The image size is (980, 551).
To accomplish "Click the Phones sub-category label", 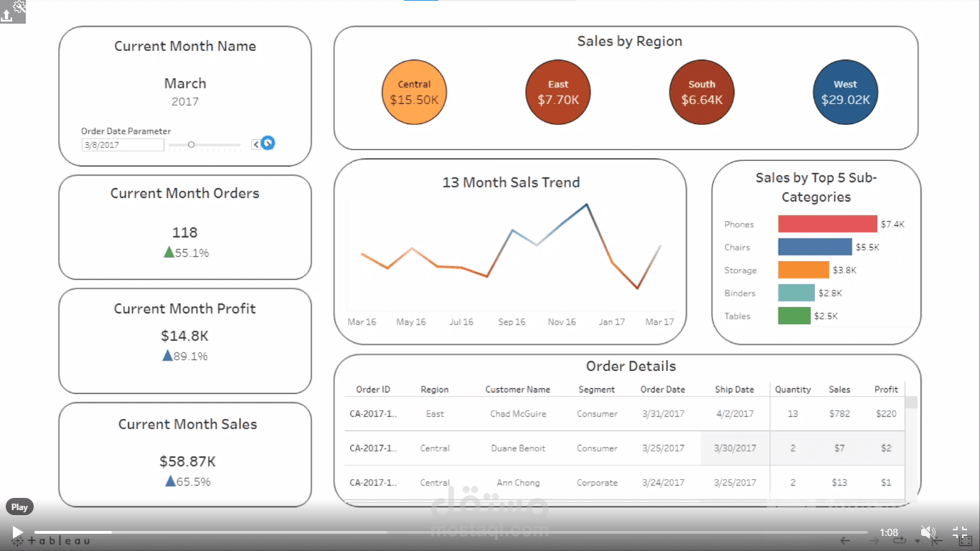I will coord(739,225).
